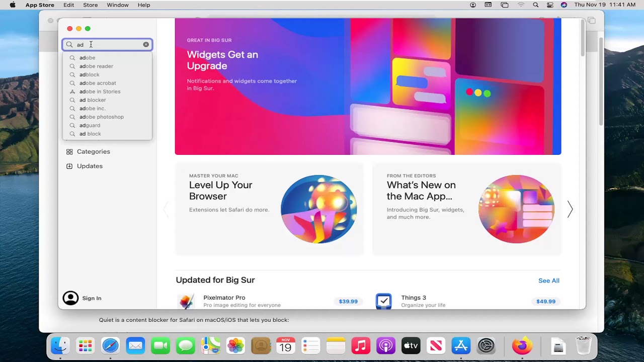This screenshot has width=644, height=362.
Task: Open Updates in the sidebar
Action: click(107, 166)
